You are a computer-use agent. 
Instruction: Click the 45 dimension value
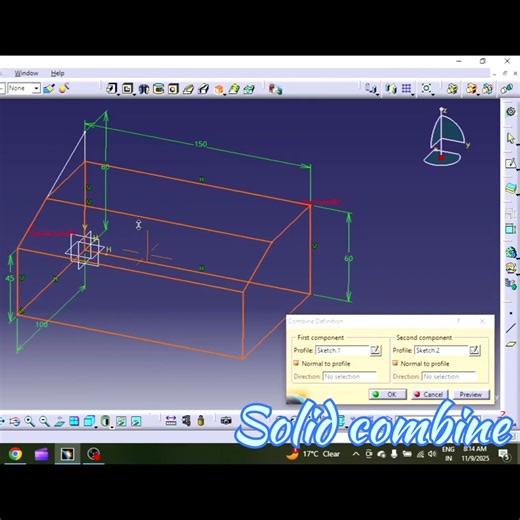[x=10, y=278]
